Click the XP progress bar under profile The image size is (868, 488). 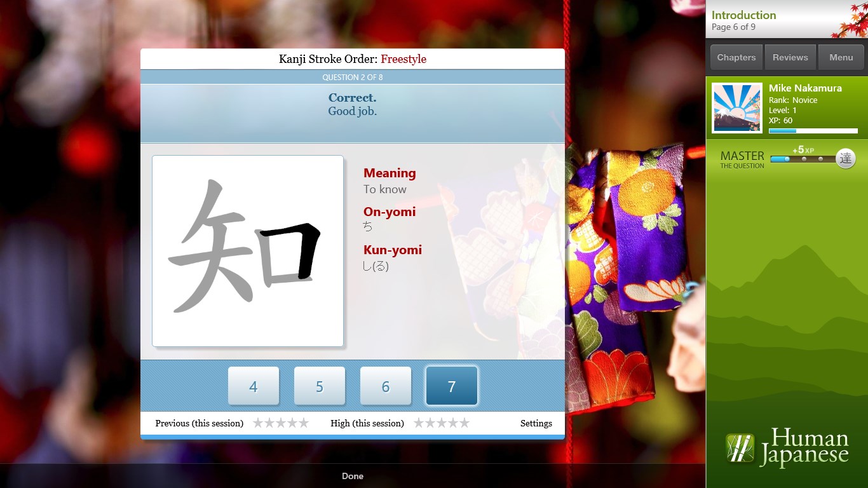tap(813, 131)
